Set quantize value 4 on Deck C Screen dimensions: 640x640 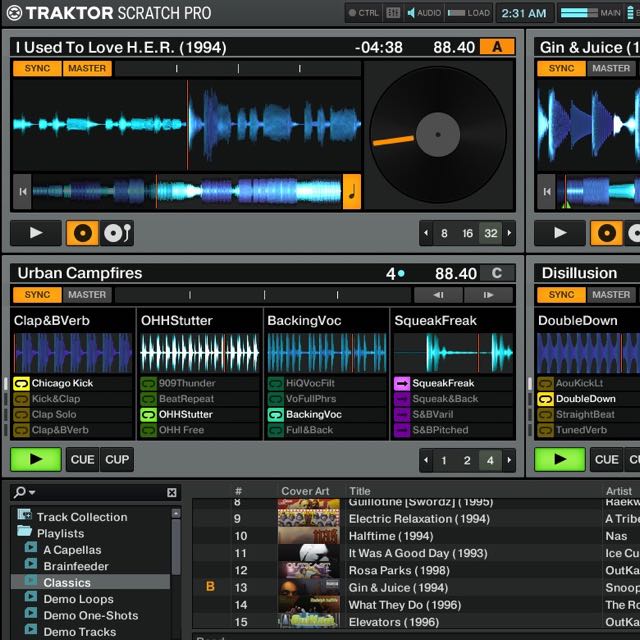click(x=490, y=460)
